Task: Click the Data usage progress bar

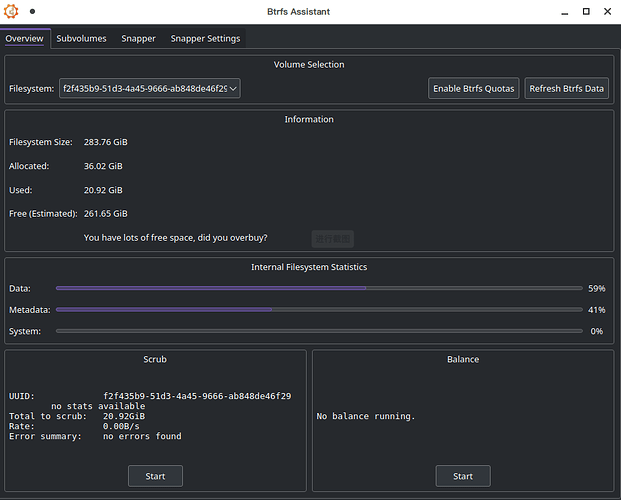Action: [x=319, y=288]
